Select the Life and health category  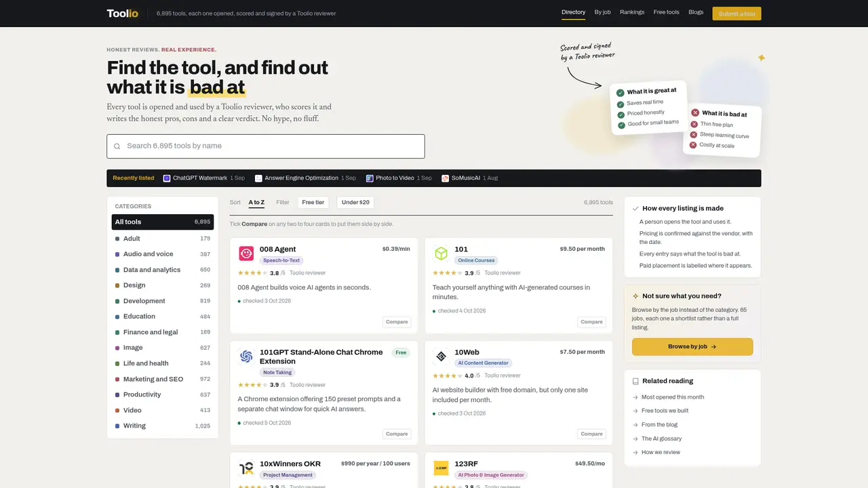pos(163,363)
